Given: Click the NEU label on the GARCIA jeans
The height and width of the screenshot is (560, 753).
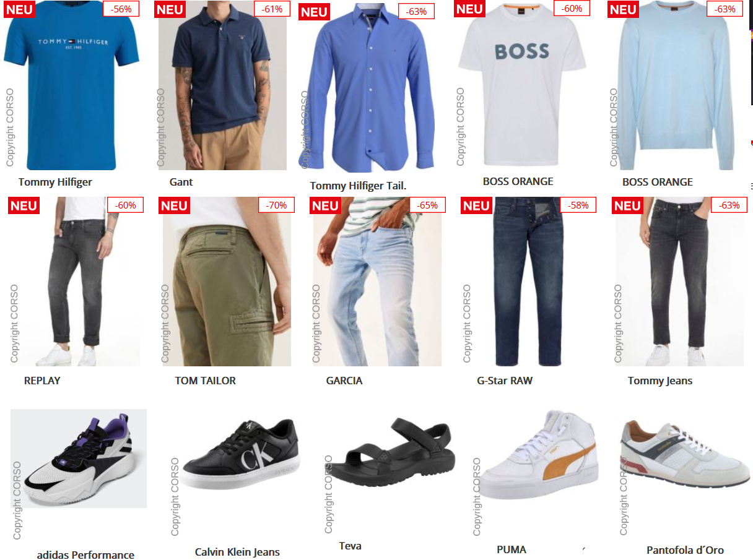Looking at the screenshot, I should click(x=325, y=205).
